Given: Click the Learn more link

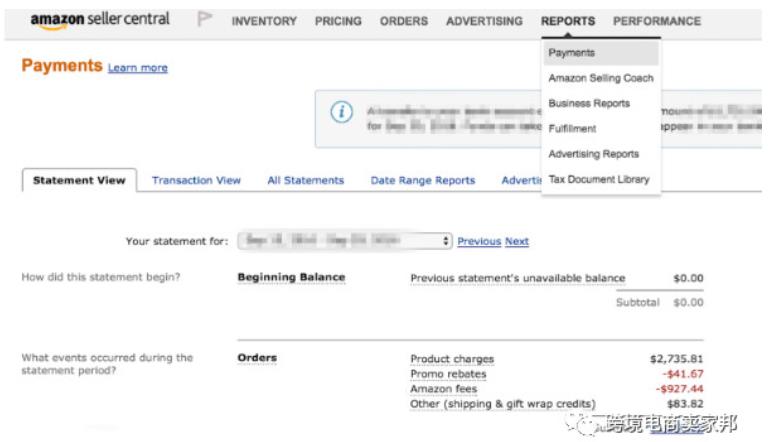Looking at the screenshot, I should coord(138,68).
